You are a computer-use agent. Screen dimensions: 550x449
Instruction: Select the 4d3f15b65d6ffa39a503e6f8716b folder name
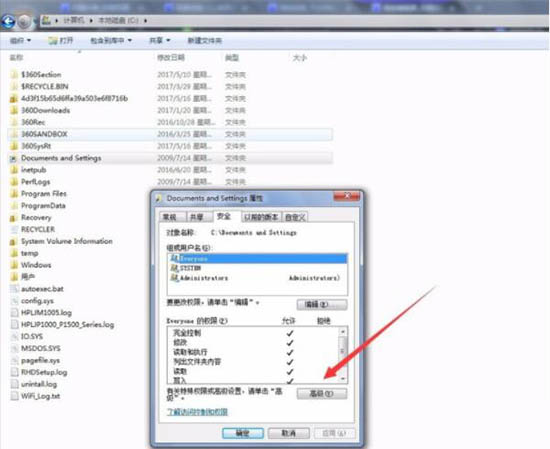(x=74, y=98)
